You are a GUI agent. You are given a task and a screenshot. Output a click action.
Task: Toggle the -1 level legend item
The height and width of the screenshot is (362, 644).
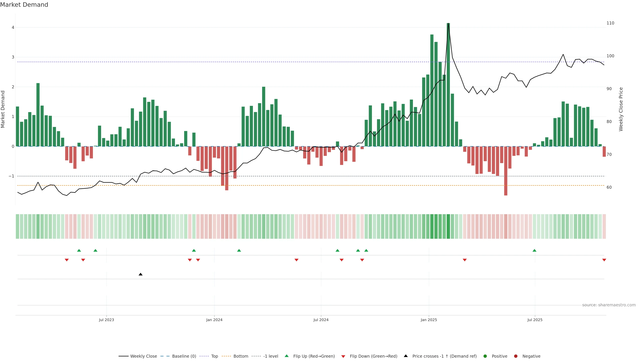[x=271, y=356]
